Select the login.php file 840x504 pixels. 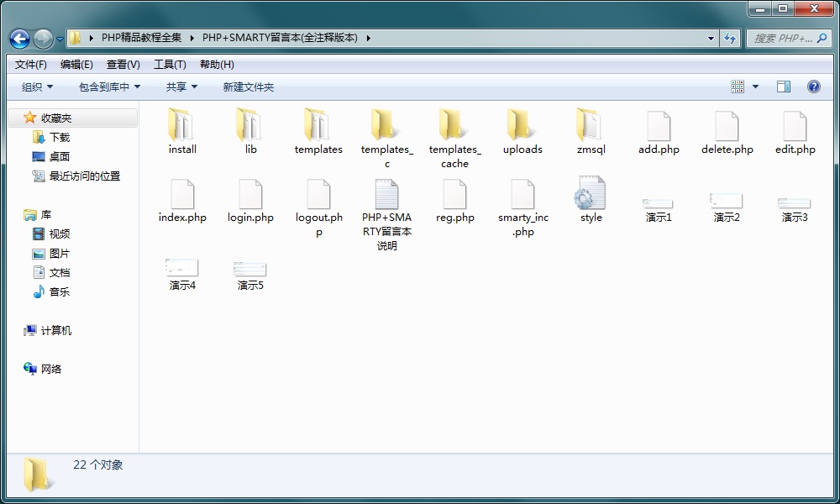[x=250, y=201]
